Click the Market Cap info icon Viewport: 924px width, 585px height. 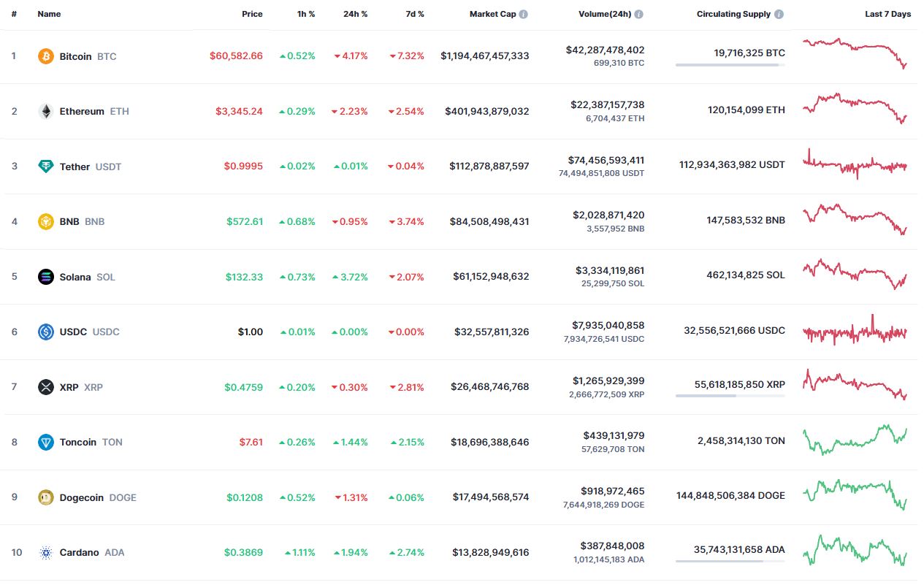524,14
